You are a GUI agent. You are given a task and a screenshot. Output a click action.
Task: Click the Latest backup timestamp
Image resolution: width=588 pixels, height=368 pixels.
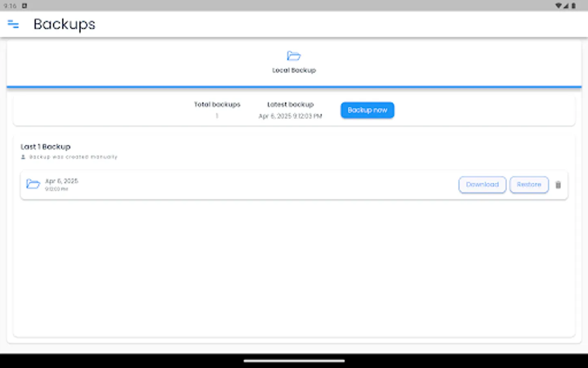pyautogui.click(x=290, y=116)
